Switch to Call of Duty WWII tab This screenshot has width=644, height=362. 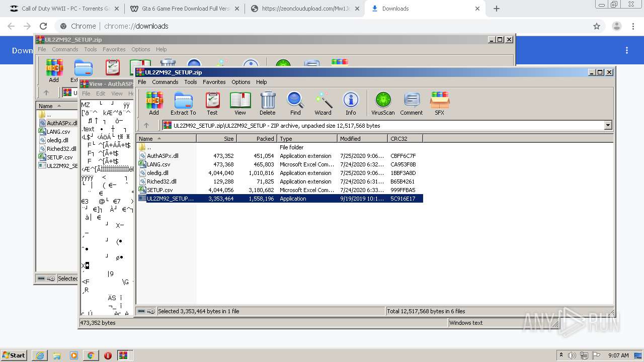coord(64,9)
